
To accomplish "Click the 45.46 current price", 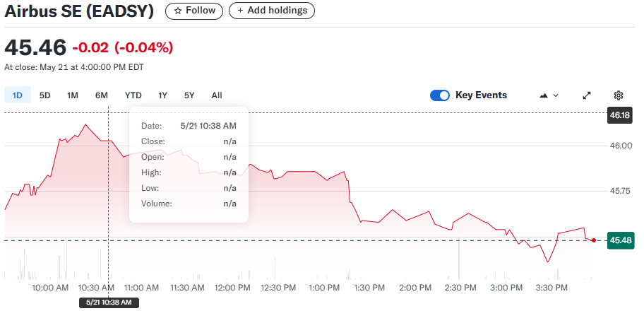I will tap(35, 47).
